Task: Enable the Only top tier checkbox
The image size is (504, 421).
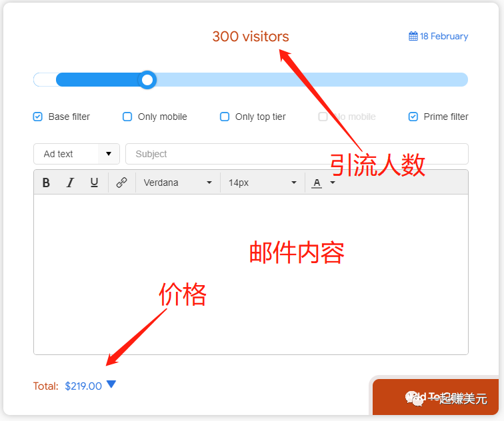Action: tap(225, 117)
